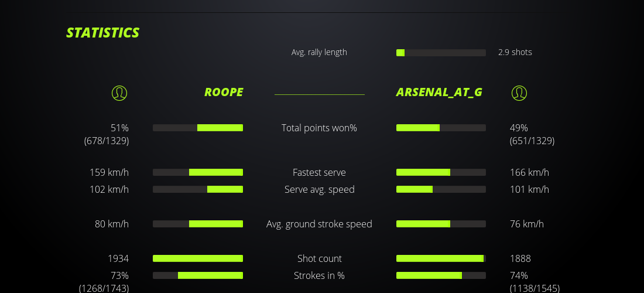Click ARSENAL_AT_G's Total points won bar
Image resolution: width=644 pixels, height=293 pixels.
pos(441,128)
